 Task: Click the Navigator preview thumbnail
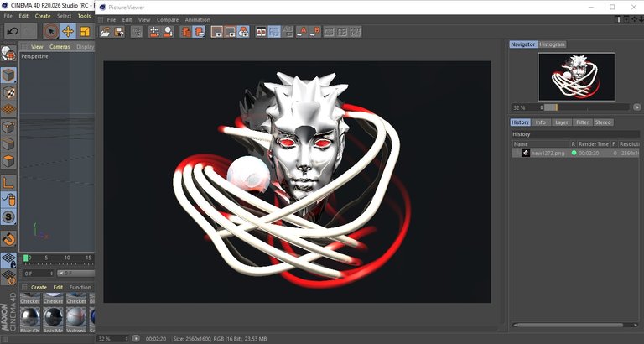pyautogui.click(x=576, y=76)
